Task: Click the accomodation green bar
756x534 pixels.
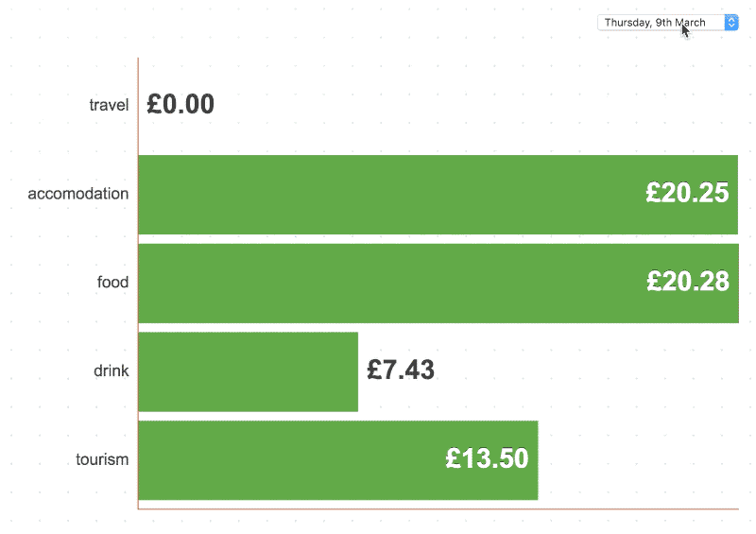Action: tap(438, 195)
